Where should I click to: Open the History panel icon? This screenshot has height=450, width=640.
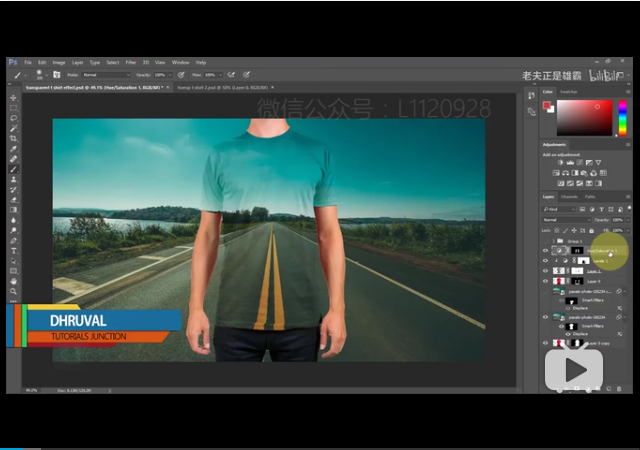pyautogui.click(x=531, y=96)
